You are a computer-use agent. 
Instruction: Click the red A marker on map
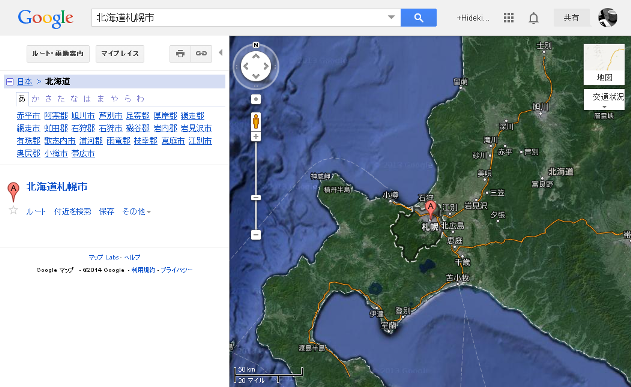pyautogui.click(x=431, y=210)
